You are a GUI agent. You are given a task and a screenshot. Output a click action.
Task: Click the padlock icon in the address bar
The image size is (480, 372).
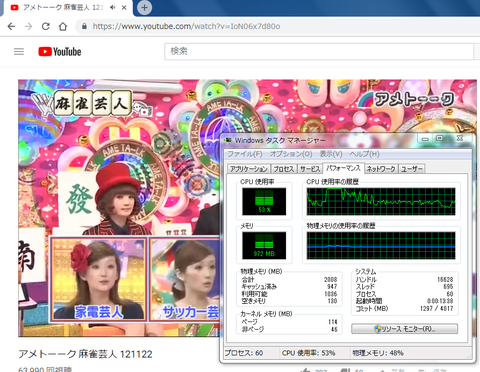click(x=84, y=26)
